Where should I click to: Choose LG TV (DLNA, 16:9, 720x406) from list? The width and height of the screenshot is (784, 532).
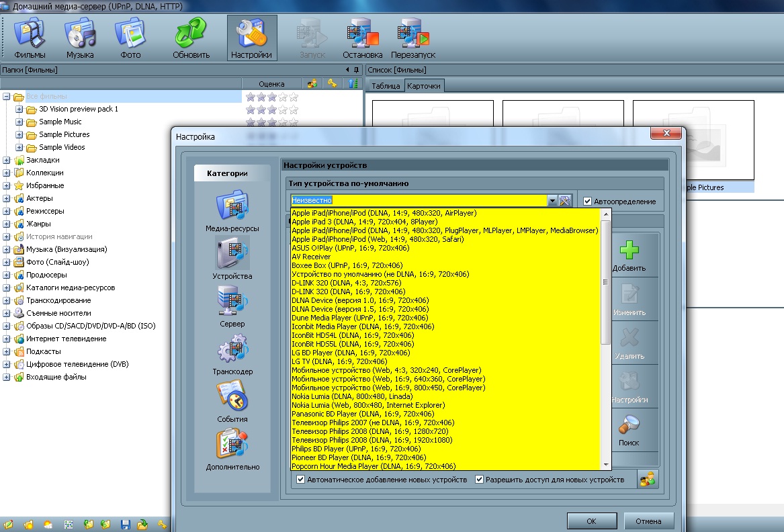click(x=339, y=361)
